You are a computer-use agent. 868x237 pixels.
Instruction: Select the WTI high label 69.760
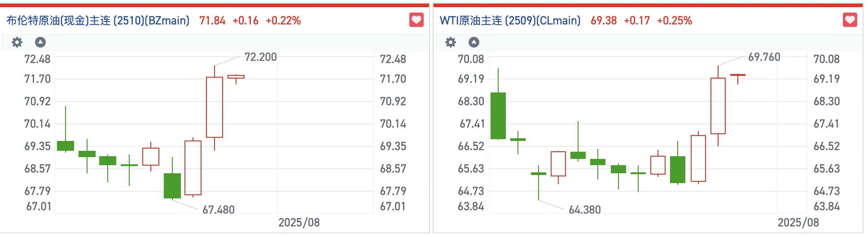(764, 57)
